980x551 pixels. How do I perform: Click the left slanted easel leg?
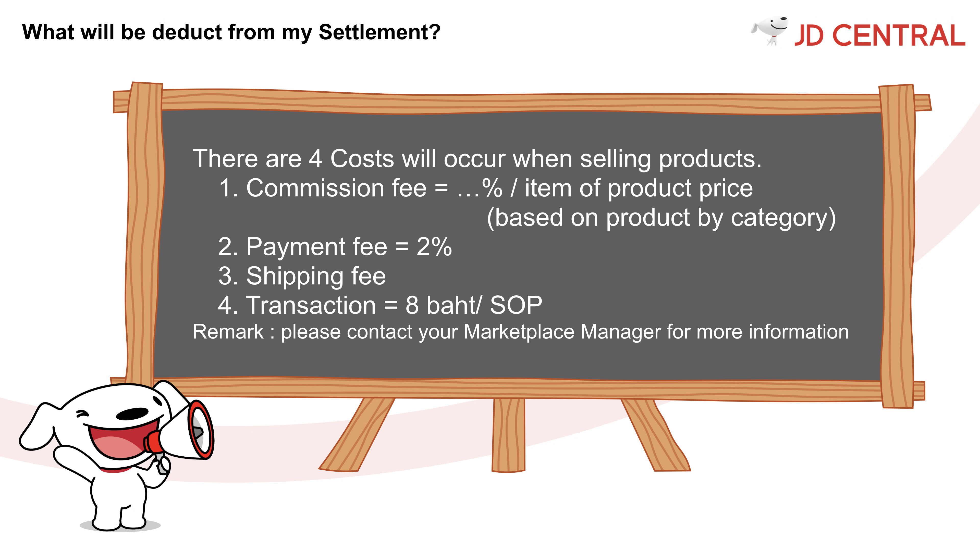[x=357, y=435]
